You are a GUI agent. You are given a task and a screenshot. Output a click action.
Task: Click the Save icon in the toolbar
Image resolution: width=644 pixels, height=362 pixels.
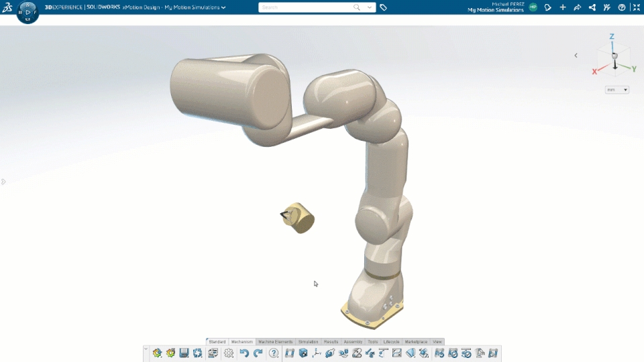pos(184,353)
